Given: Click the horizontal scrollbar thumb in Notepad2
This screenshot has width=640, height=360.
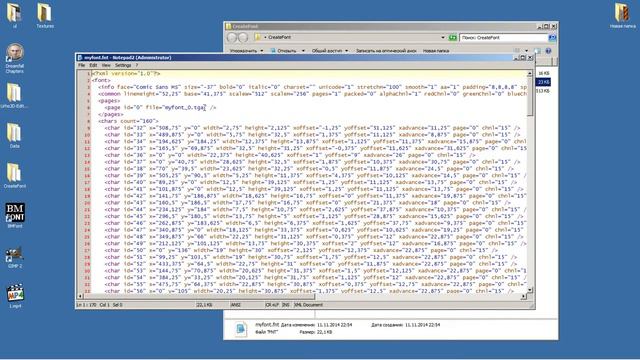Looking at the screenshot, I should point(199,296).
